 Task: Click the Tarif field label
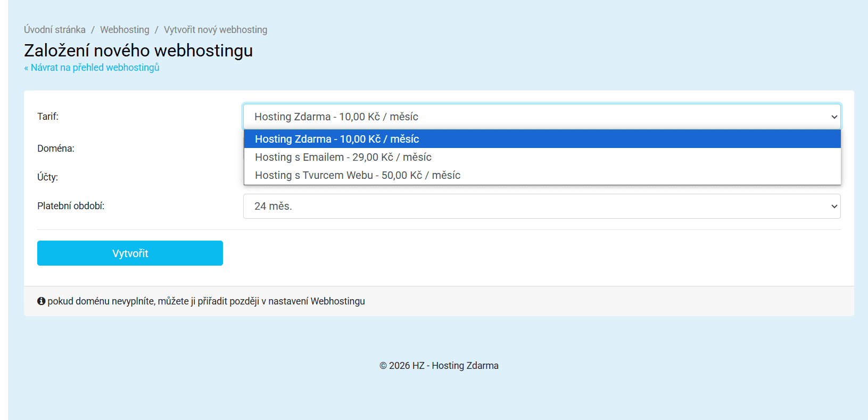coord(48,117)
